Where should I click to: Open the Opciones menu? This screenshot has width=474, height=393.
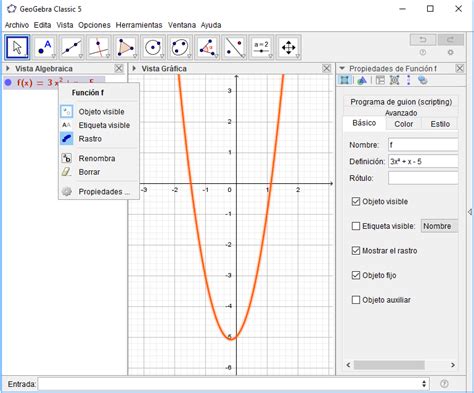click(94, 25)
